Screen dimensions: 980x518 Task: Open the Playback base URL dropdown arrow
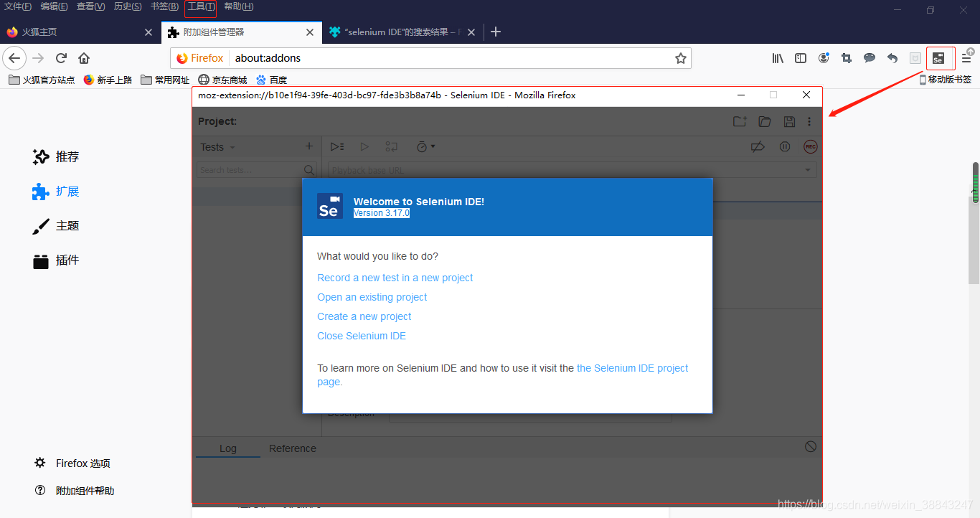click(x=809, y=170)
